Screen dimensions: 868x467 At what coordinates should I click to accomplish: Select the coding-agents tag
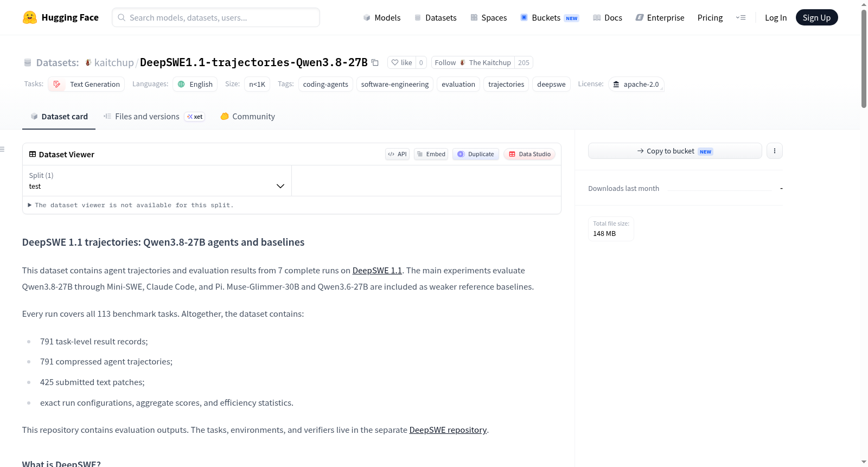coord(325,84)
